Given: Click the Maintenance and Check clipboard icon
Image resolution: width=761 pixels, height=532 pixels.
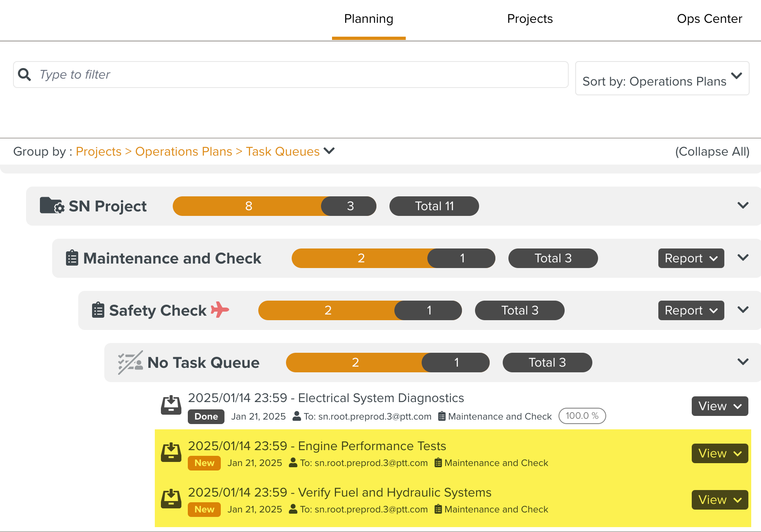Looking at the screenshot, I should tap(72, 258).
